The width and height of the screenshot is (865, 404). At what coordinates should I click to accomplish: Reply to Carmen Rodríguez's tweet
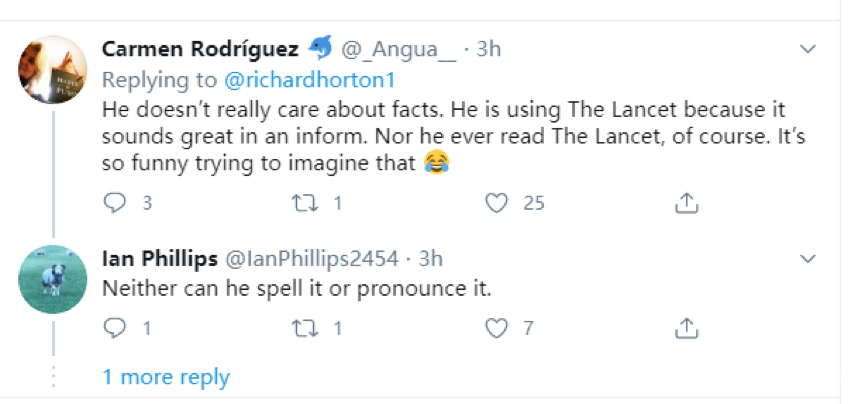click(x=116, y=203)
